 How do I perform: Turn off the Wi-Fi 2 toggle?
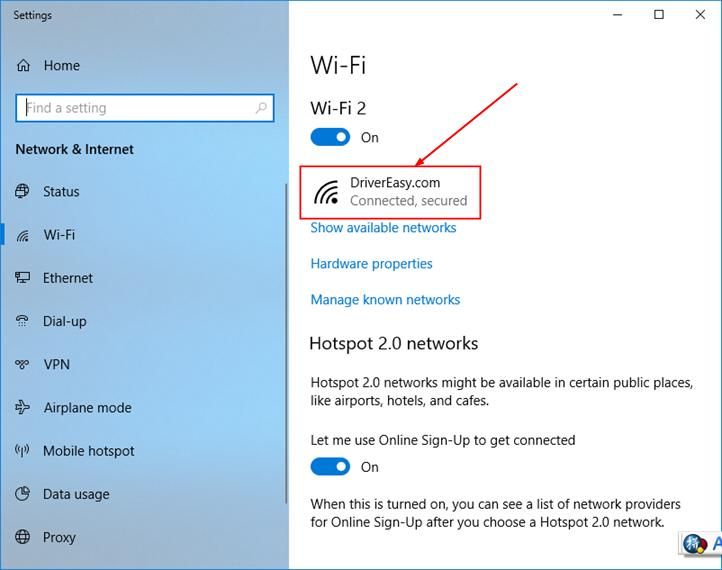(330, 137)
